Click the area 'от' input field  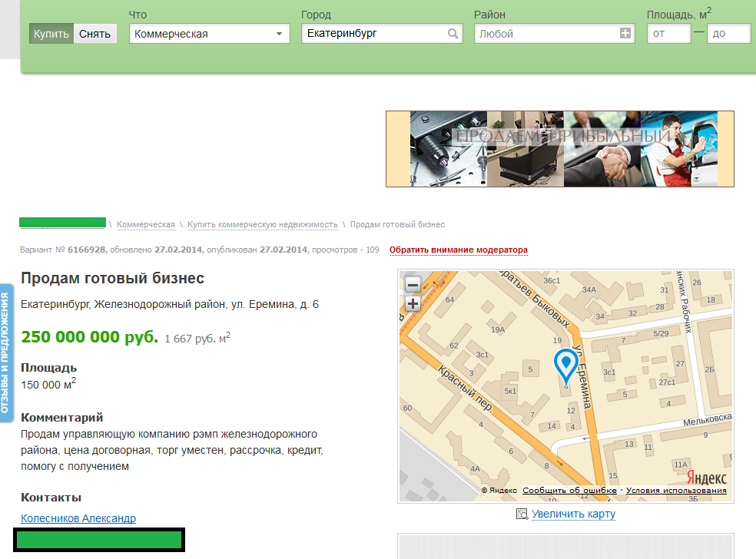click(x=668, y=34)
